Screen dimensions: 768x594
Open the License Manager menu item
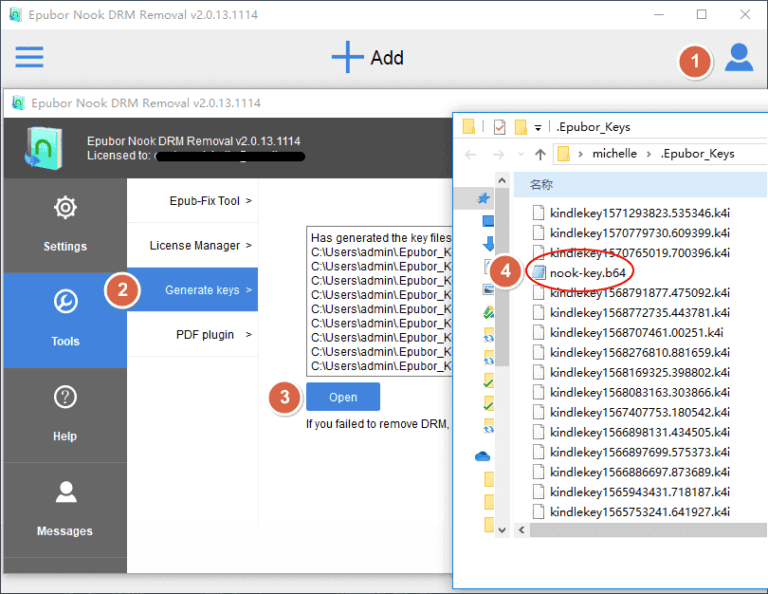click(192, 245)
